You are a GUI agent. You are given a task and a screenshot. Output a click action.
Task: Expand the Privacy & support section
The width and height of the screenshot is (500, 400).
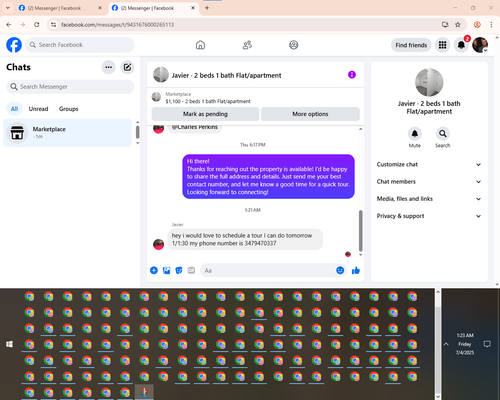click(429, 216)
